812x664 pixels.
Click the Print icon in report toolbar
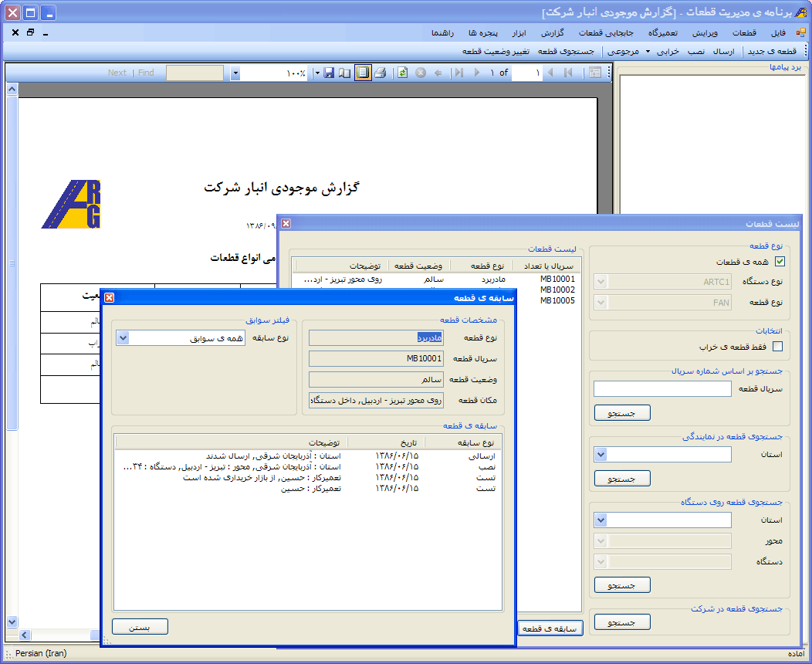[x=380, y=73]
